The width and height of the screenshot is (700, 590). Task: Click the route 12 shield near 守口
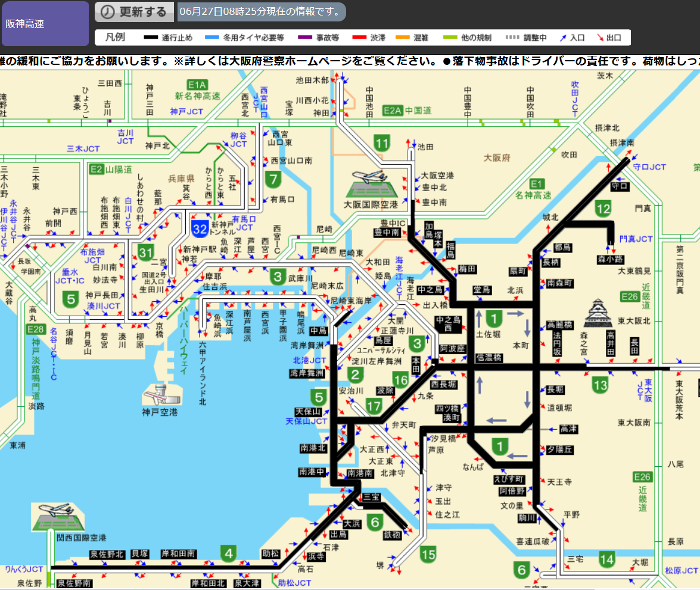(x=603, y=208)
